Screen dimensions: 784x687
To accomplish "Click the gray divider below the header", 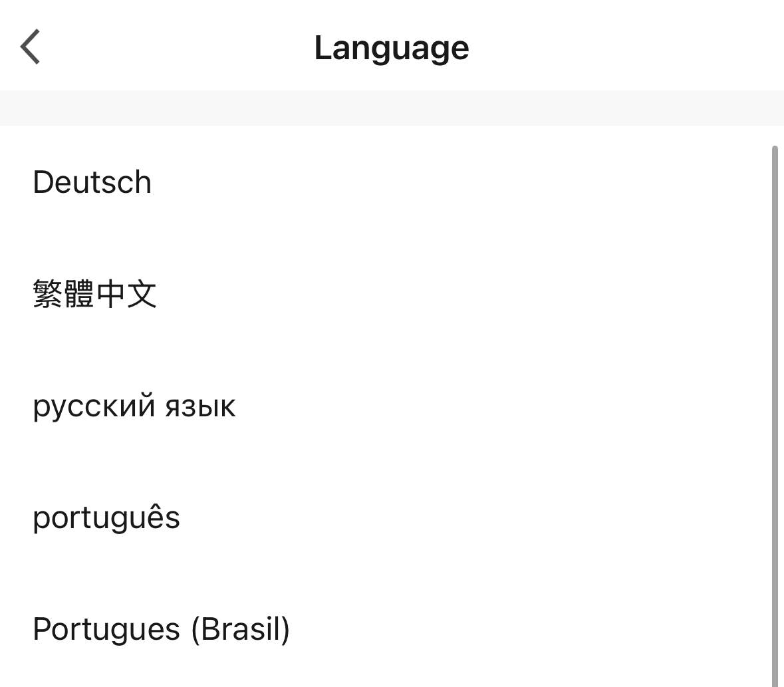I will click(392, 108).
